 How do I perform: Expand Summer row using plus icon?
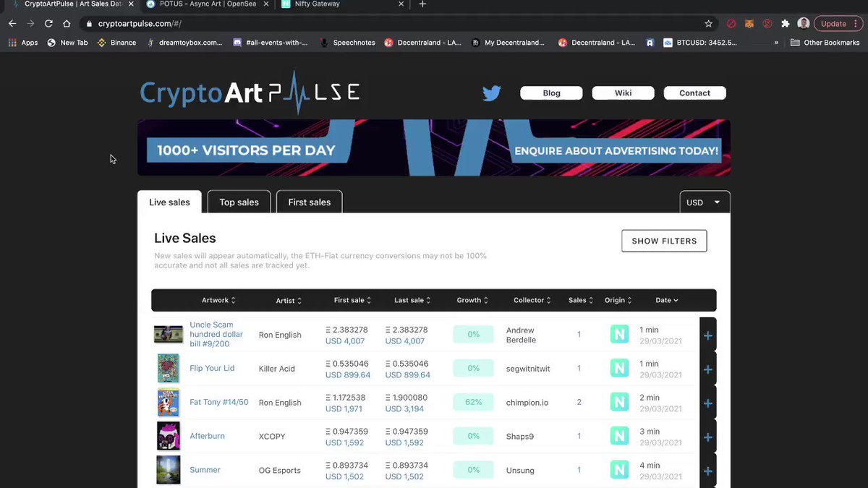[x=708, y=471]
